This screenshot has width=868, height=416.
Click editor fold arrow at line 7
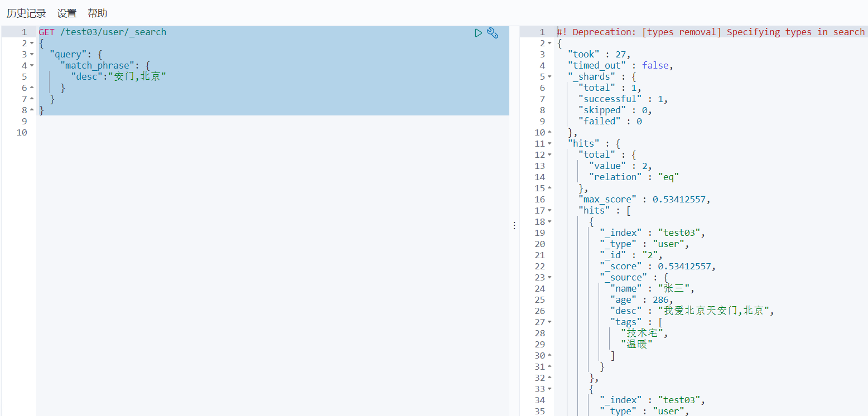pos(32,99)
